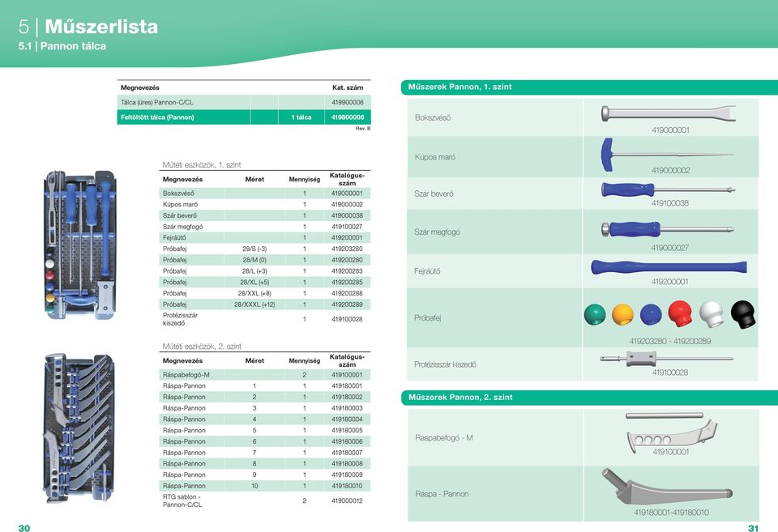778x532 pixels.
Task: Click catalog number 419180001 in table
Action: pos(347,385)
